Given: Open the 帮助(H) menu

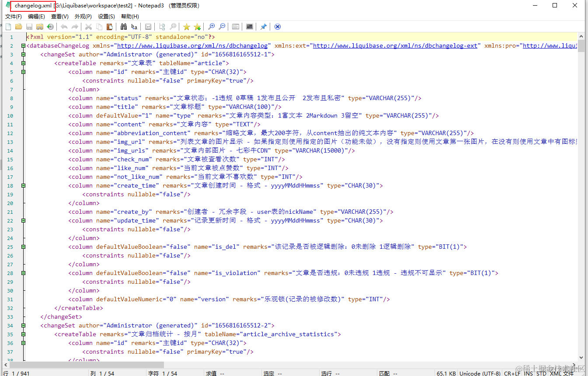Looking at the screenshot, I should 130,16.
